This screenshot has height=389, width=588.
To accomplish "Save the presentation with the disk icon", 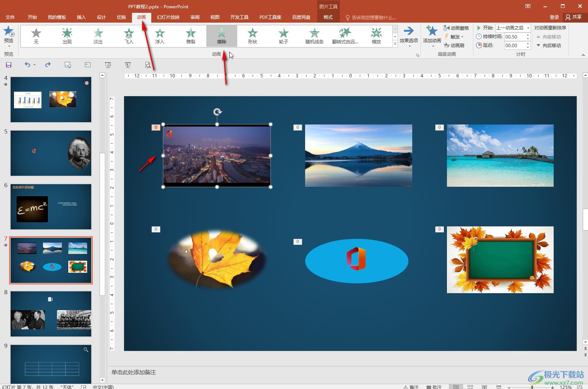I will coord(9,65).
